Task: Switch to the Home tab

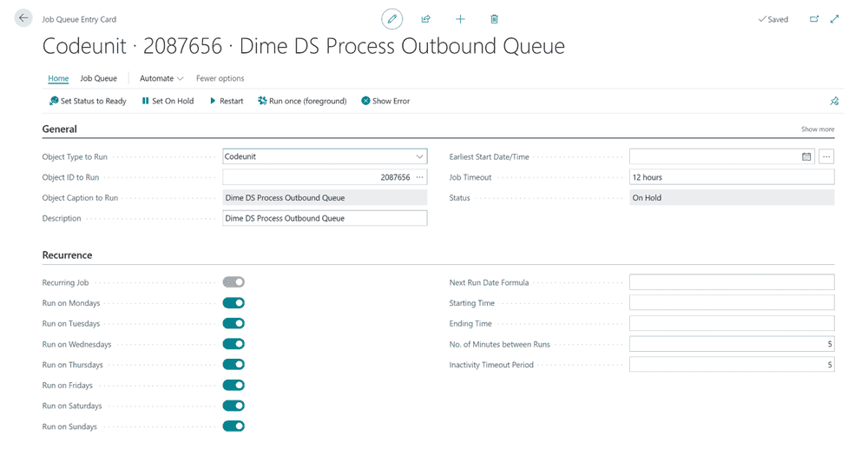Action: click(x=58, y=78)
